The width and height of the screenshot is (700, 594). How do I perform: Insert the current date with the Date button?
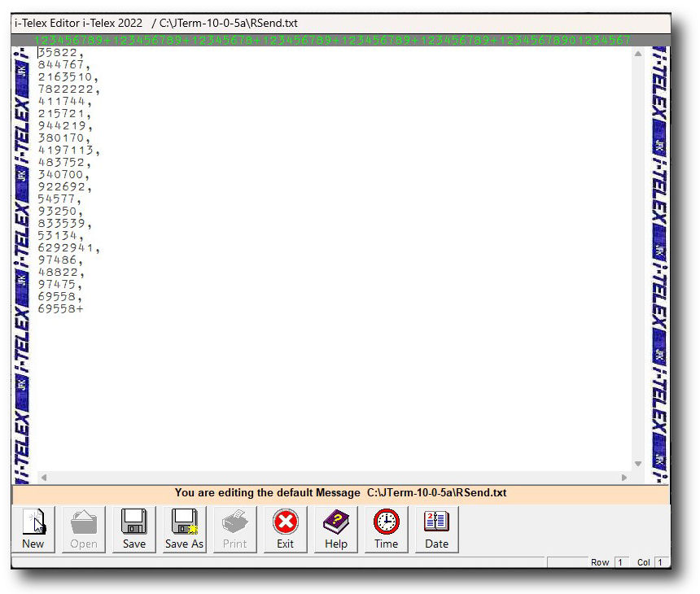point(436,529)
